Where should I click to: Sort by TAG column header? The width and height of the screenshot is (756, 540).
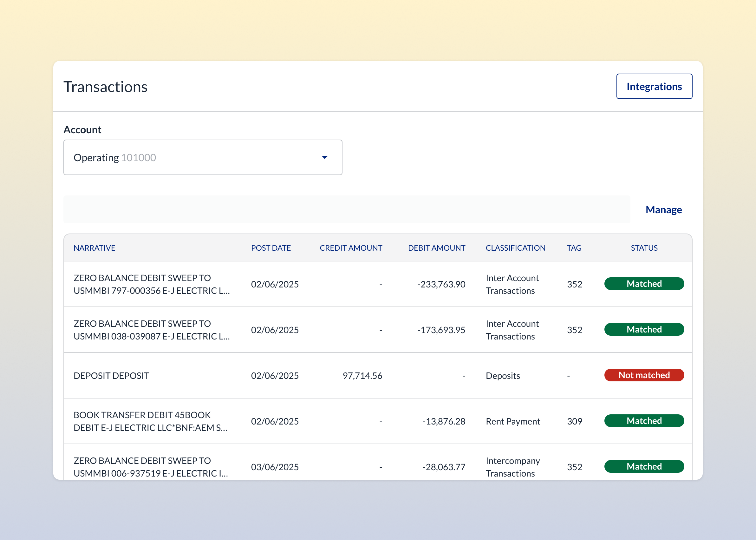(574, 248)
